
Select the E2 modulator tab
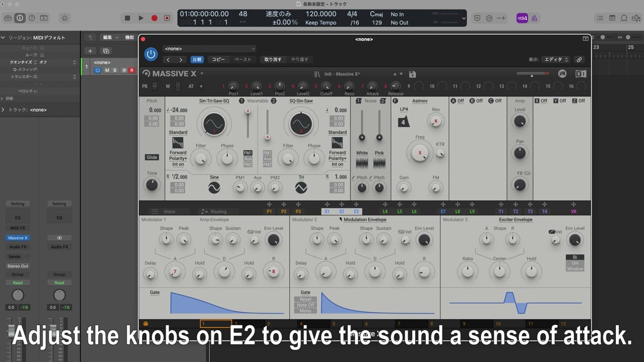pyautogui.click(x=342, y=212)
